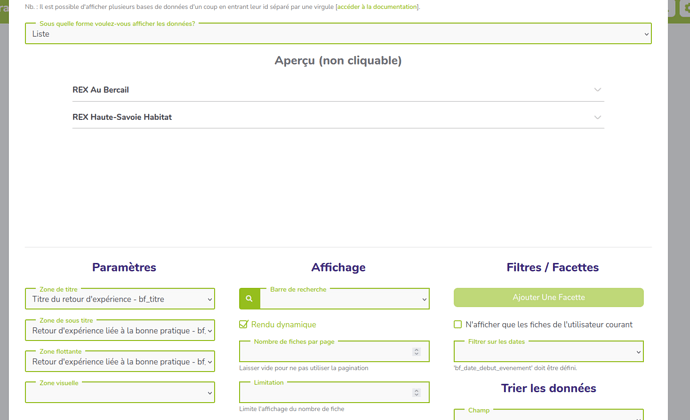The image size is (690, 420).
Task: Open the display form dropdown showing Liste
Action: tap(338, 34)
